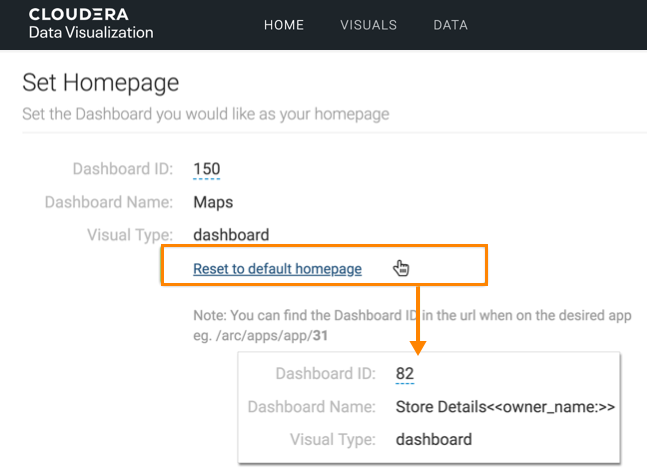The image size is (647, 470).
Task: Click the Reset to default homepage link
Action: click(277, 268)
